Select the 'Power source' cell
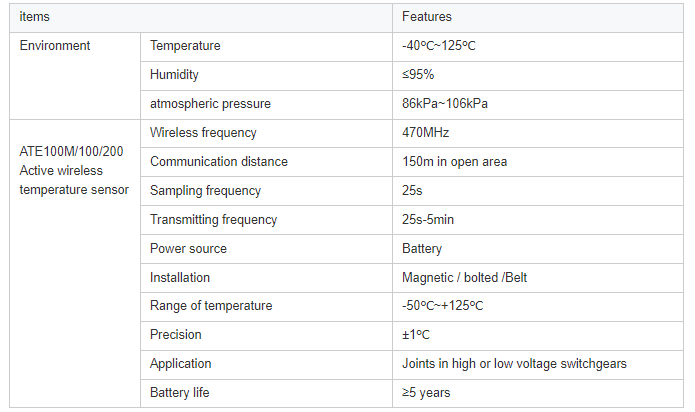 point(188,249)
